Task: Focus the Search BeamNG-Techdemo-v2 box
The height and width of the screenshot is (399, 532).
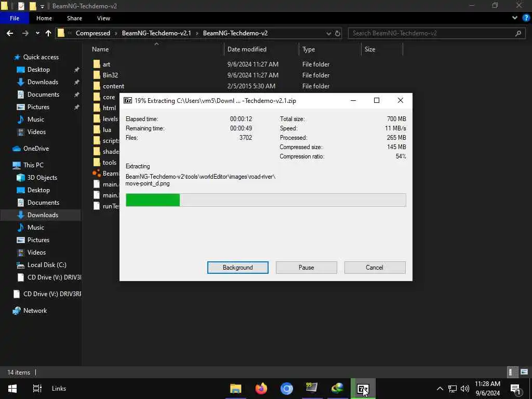Action: pyautogui.click(x=436, y=33)
